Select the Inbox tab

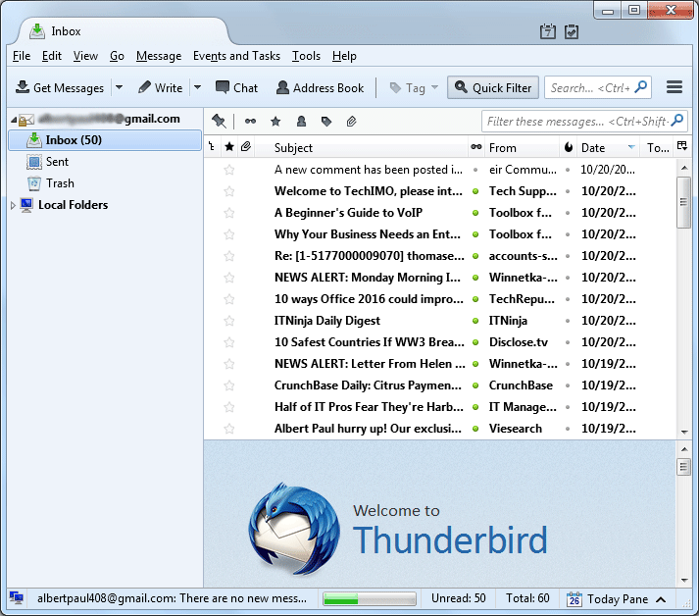coord(124,31)
